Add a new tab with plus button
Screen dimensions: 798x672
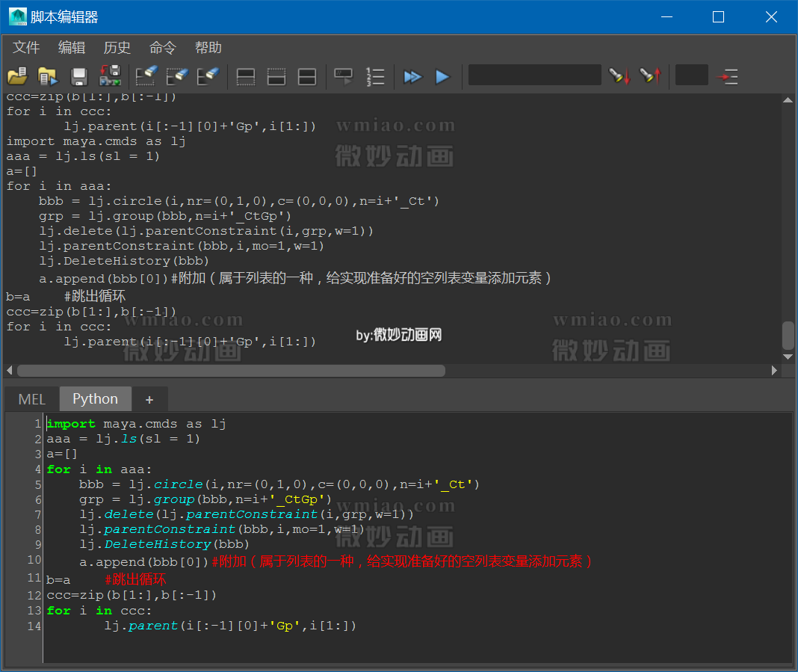[x=149, y=399]
